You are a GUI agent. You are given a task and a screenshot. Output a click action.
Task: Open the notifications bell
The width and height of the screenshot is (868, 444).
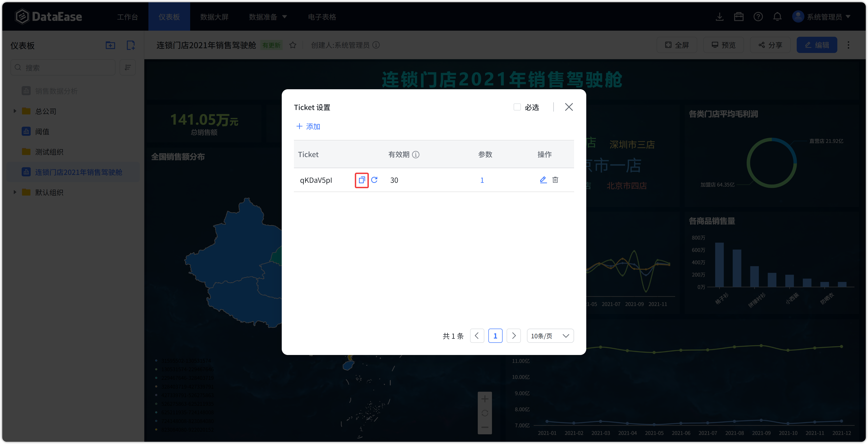(x=777, y=16)
